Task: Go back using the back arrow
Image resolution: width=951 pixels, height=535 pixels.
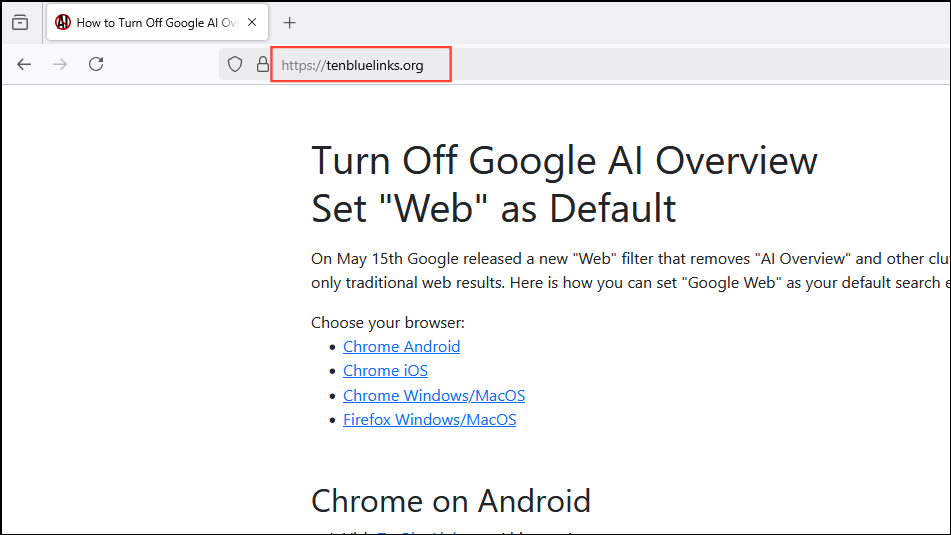Action: click(x=24, y=64)
